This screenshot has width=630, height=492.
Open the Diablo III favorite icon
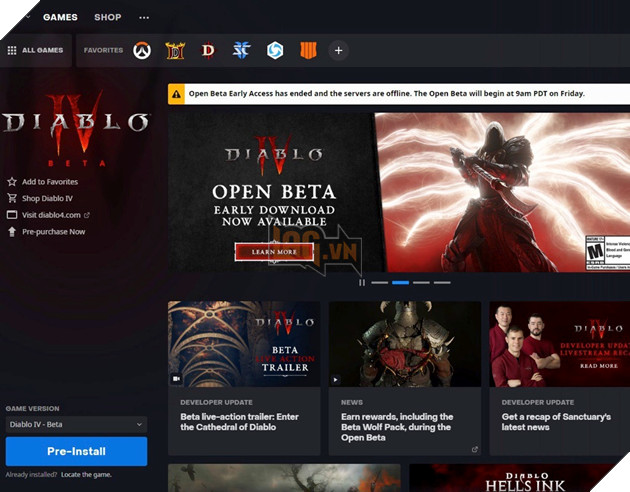(x=208, y=50)
